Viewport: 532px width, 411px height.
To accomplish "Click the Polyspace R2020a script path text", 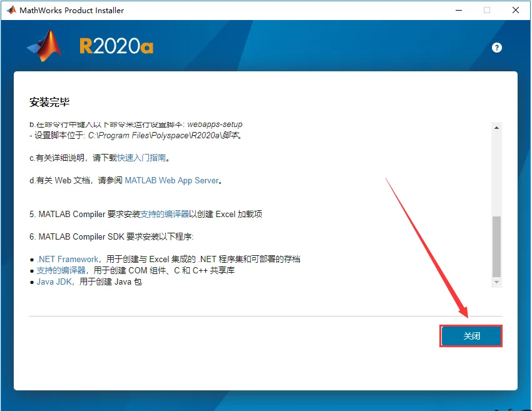I will click(164, 136).
